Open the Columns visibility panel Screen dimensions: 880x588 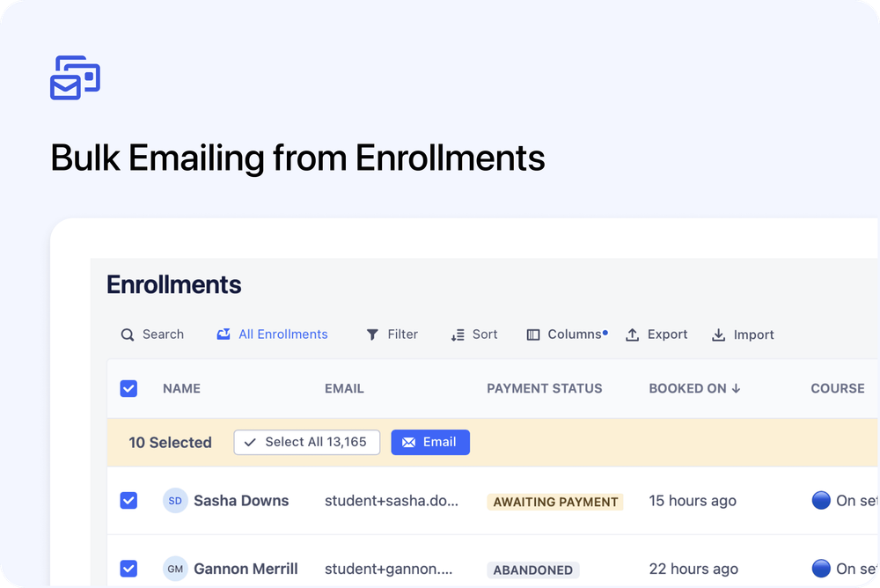[566, 334]
